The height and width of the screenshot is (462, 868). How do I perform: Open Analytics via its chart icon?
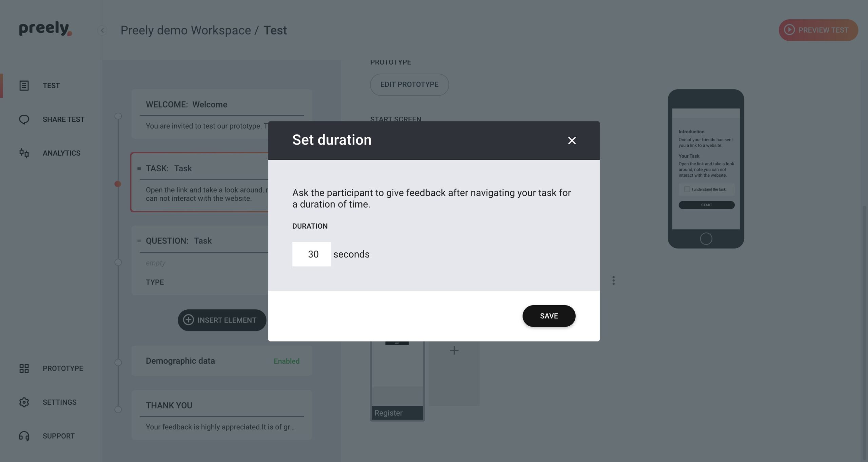tap(24, 153)
